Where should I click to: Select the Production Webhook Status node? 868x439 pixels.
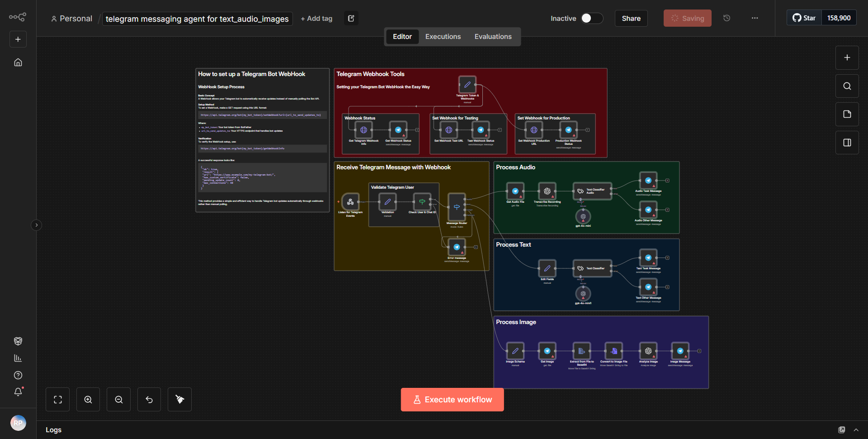coord(568,130)
